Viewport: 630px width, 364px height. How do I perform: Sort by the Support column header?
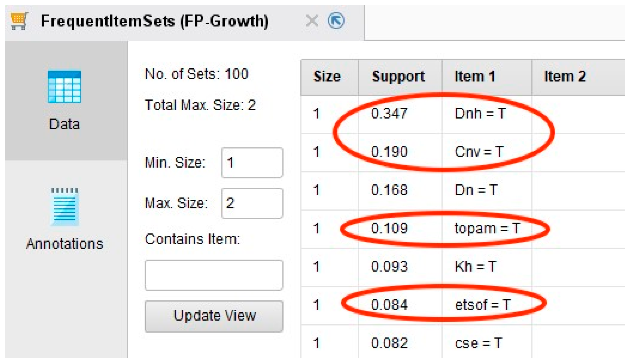[x=398, y=77]
